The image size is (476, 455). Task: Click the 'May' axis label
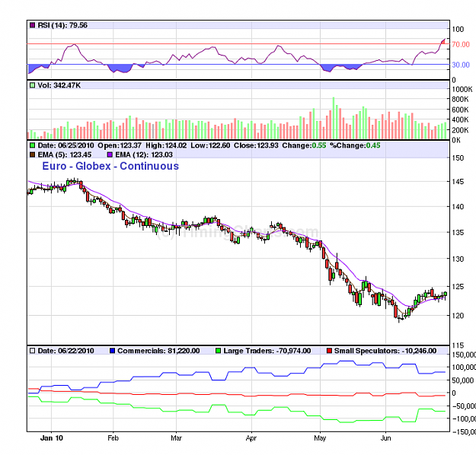[x=320, y=438]
